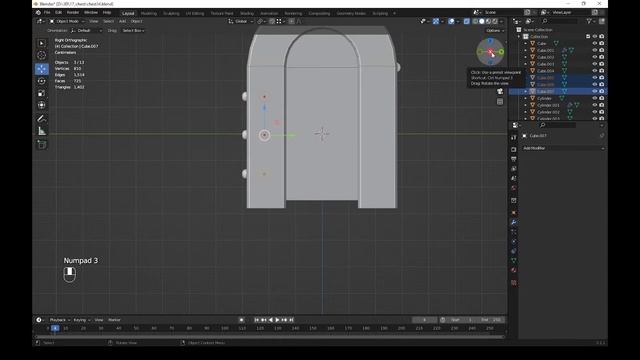Open the Modifier properties wrench tab
This screenshot has width=640, height=360.
pos(514,222)
